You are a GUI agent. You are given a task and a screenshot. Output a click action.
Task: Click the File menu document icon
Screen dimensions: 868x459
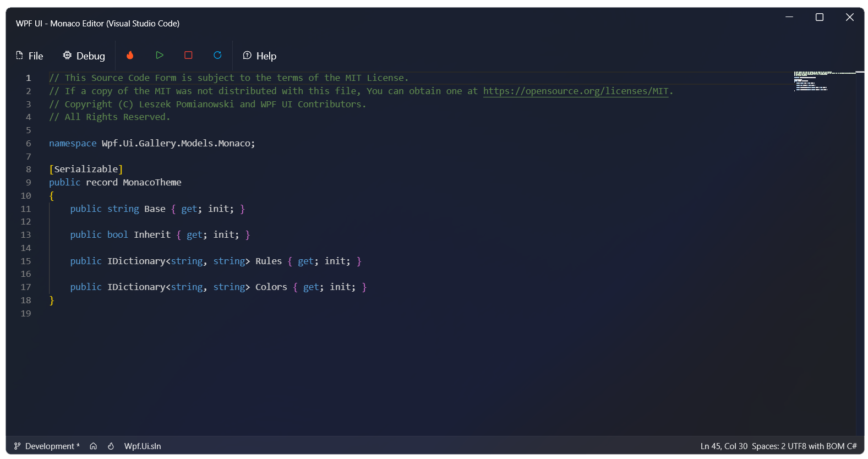(x=19, y=55)
